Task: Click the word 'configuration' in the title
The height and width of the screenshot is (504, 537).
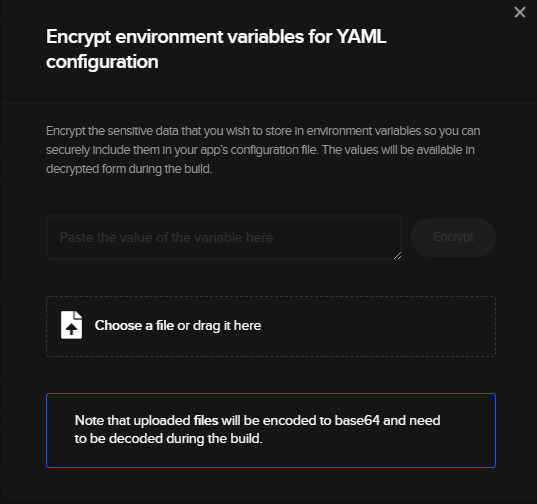Action: pos(102,62)
